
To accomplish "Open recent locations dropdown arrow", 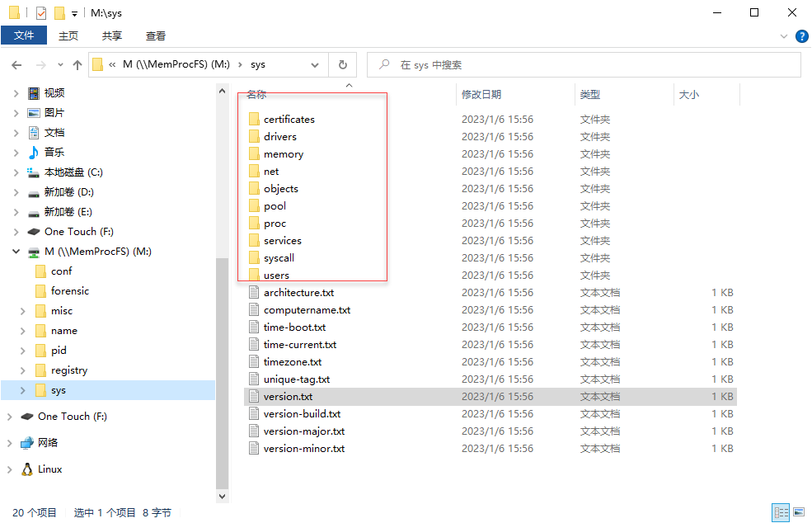I will coord(60,65).
